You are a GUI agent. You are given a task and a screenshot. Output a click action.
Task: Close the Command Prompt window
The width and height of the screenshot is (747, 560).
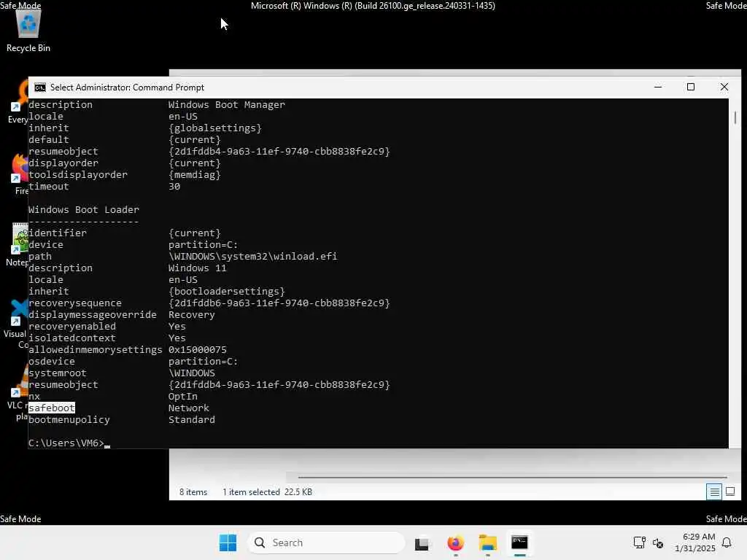click(724, 87)
